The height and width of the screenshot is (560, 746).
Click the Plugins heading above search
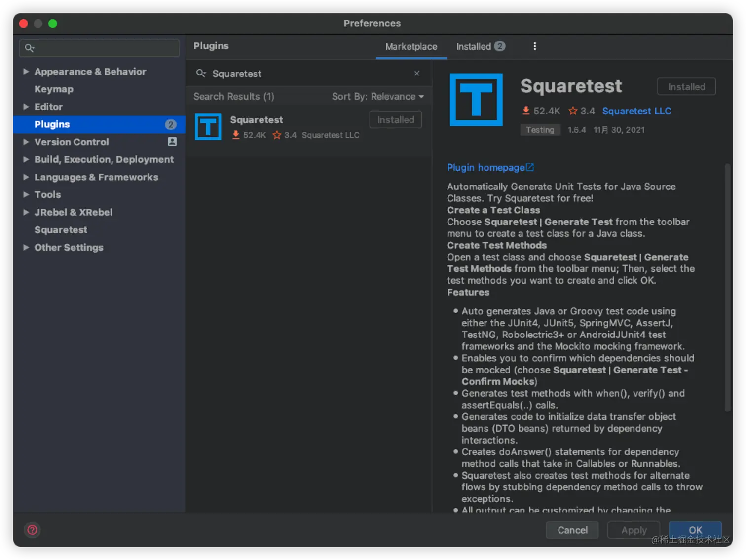(211, 46)
